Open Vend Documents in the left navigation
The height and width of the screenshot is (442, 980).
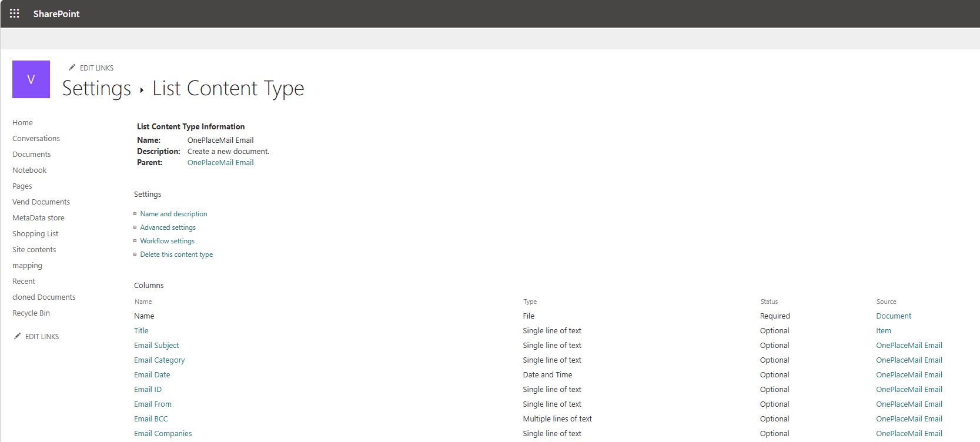(x=41, y=202)
